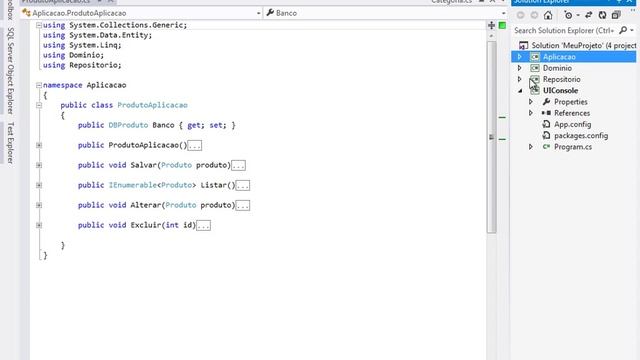
Task: Click the collapsed ellipsis box after Listar()
Action: coord(242,186)
